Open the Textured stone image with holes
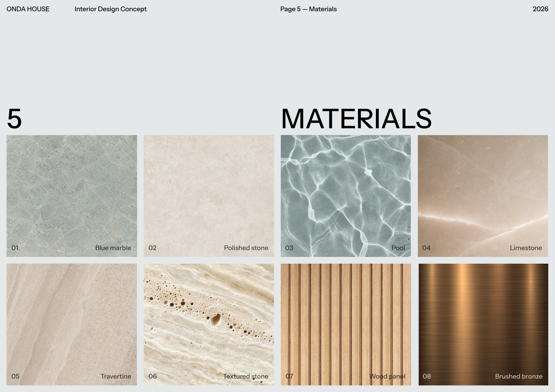The height and width of the screenshot is (392, 555). pos(209,324)
